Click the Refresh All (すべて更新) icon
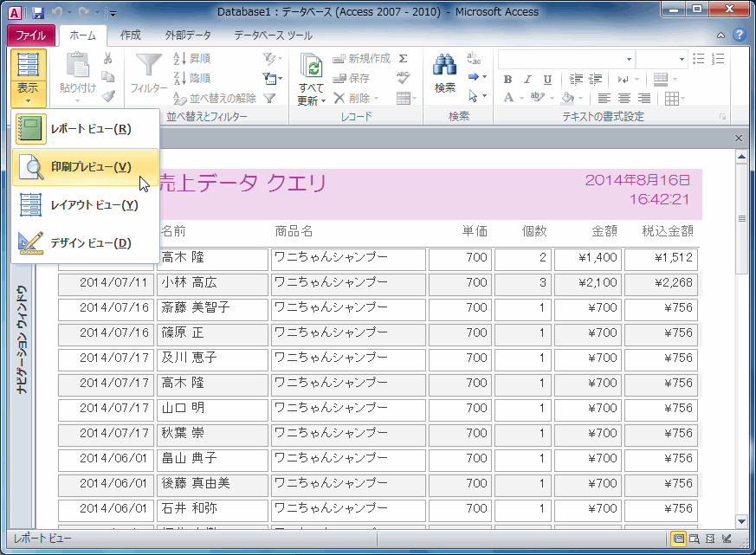 click(311, 66)
